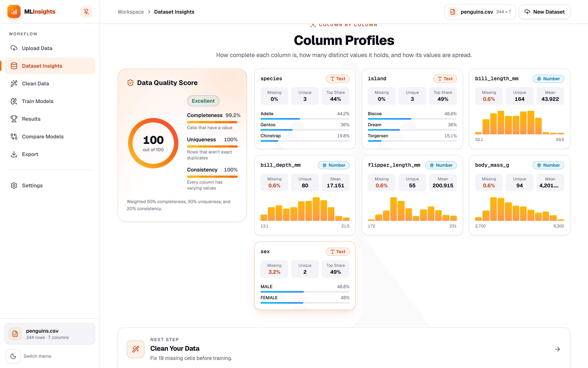Click the flipper_length_mm Mean 200.915 value
Viewport: 588px width, 368px height.
point(443,185)
